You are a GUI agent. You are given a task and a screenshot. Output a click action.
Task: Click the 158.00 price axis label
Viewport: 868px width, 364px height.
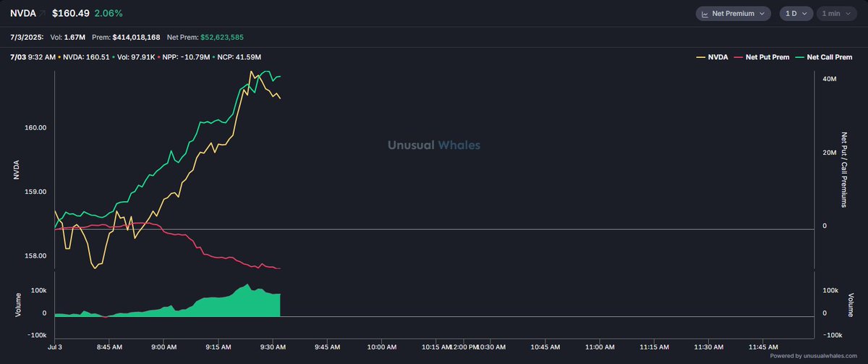[36, 255]
